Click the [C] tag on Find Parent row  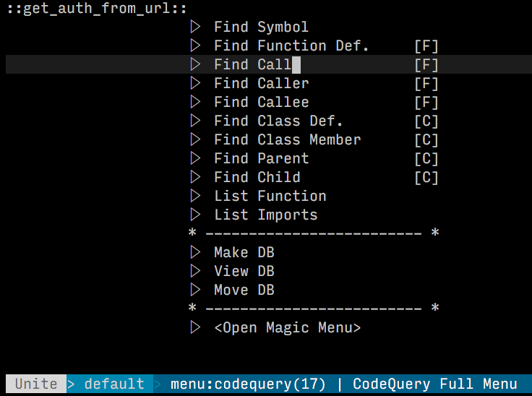pos(426,159)
